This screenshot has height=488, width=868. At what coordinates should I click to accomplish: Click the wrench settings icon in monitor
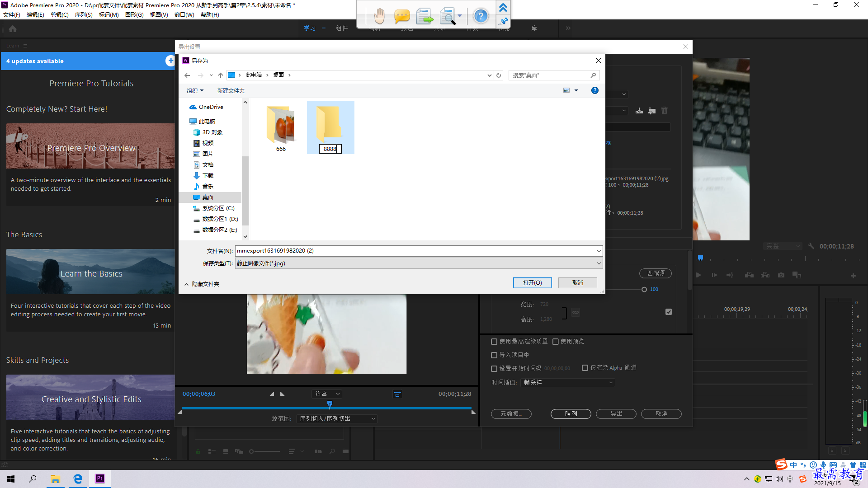(811, 246)
